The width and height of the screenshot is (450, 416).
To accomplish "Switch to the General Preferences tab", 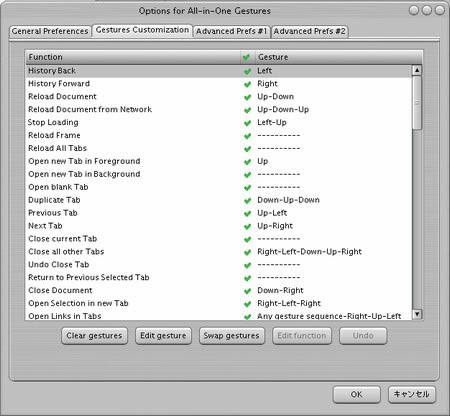I will [x=50, y=31].
